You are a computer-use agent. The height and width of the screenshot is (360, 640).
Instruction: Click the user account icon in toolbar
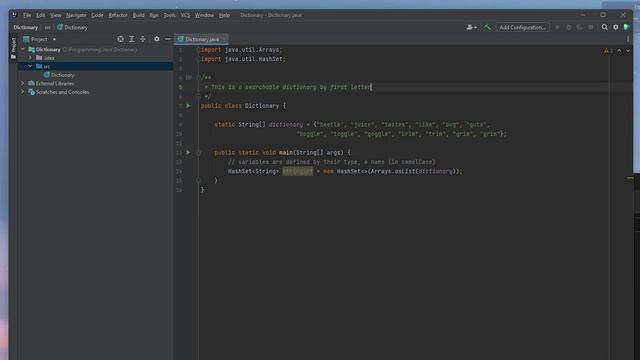click(471, 27)
